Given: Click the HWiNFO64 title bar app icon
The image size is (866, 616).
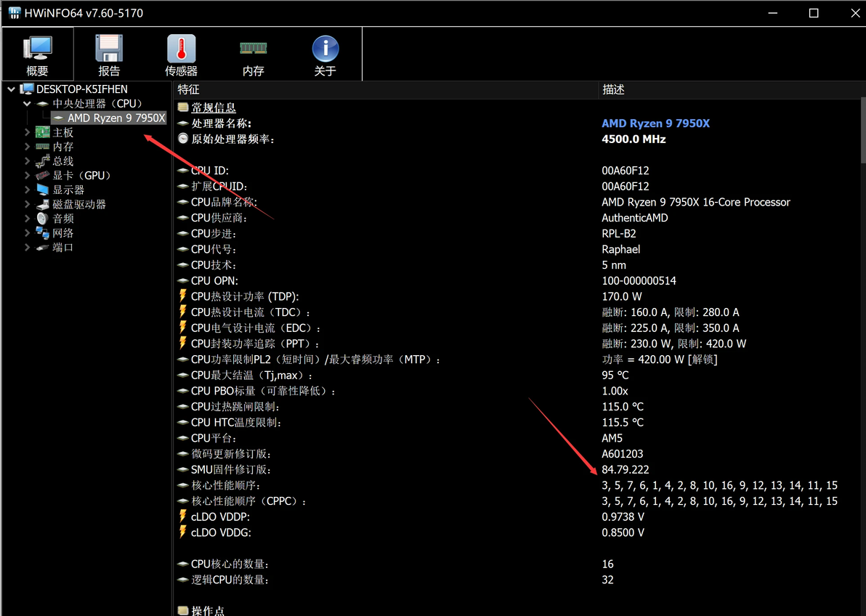Looking at the screenshot, I should 15,12.
